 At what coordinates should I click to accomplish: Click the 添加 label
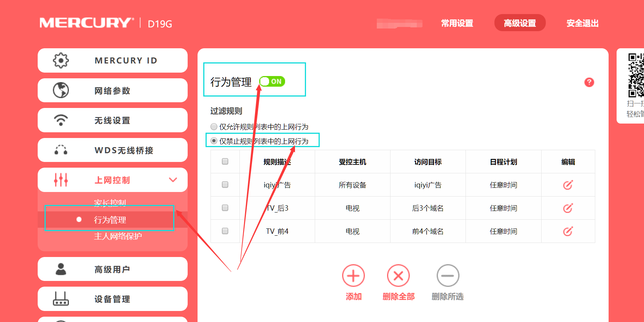354,297
